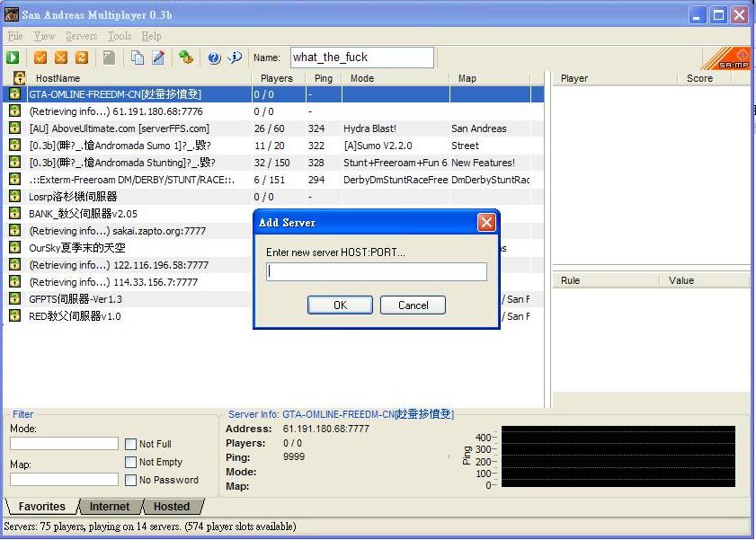Screen dimensions: 756x540
Task: Click lock icon of 114.33.156.7:7777 row
Action: click(15, 282)
